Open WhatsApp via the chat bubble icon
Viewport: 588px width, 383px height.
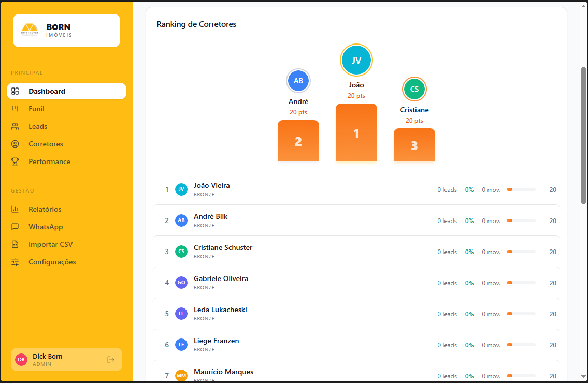coord(14,227)
